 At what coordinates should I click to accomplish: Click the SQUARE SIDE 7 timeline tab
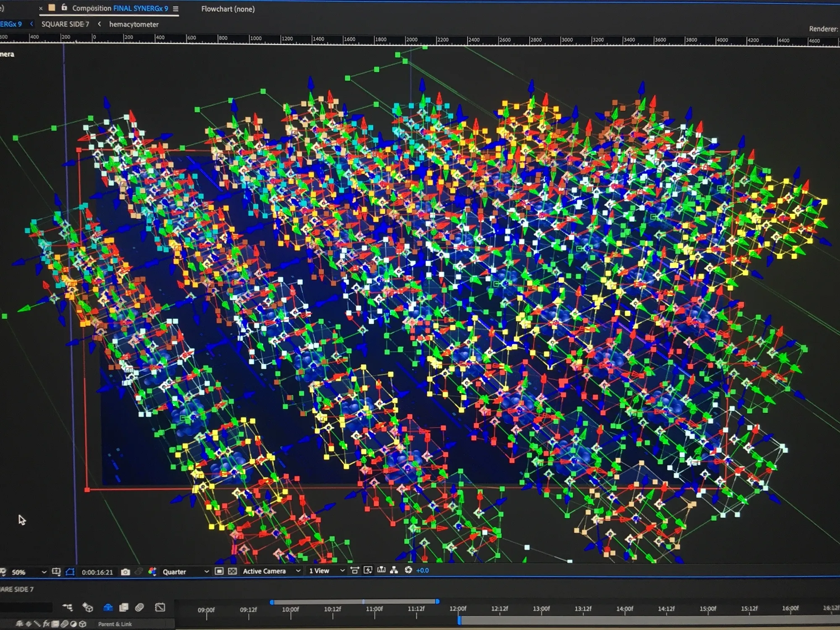(17, 589)
